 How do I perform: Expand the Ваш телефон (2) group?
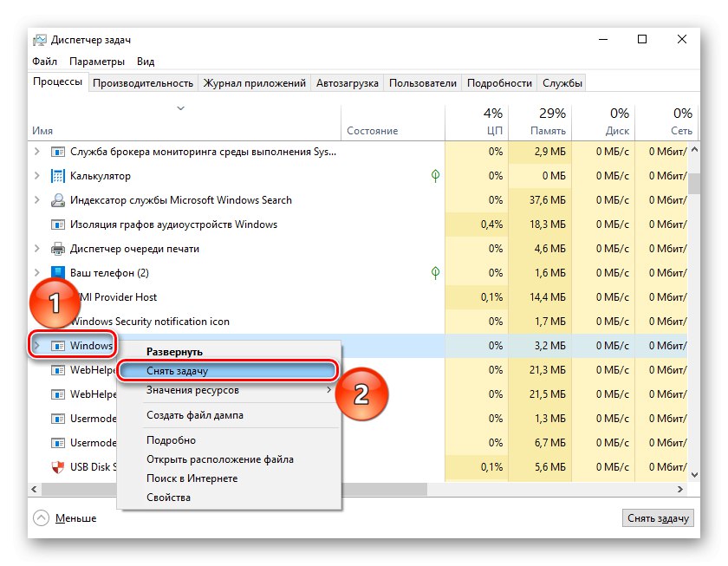[x=37, y=272]
